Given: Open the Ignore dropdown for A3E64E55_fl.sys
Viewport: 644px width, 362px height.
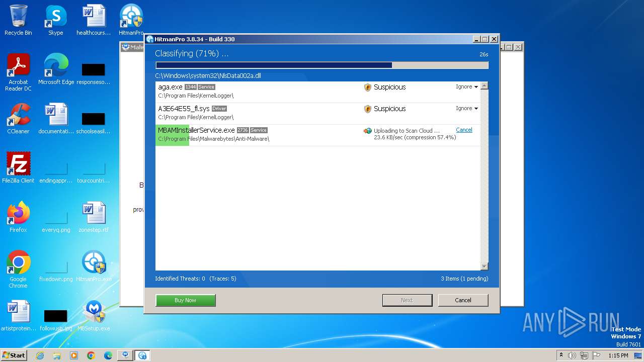Looking at the screenshot, I should 467,109.
